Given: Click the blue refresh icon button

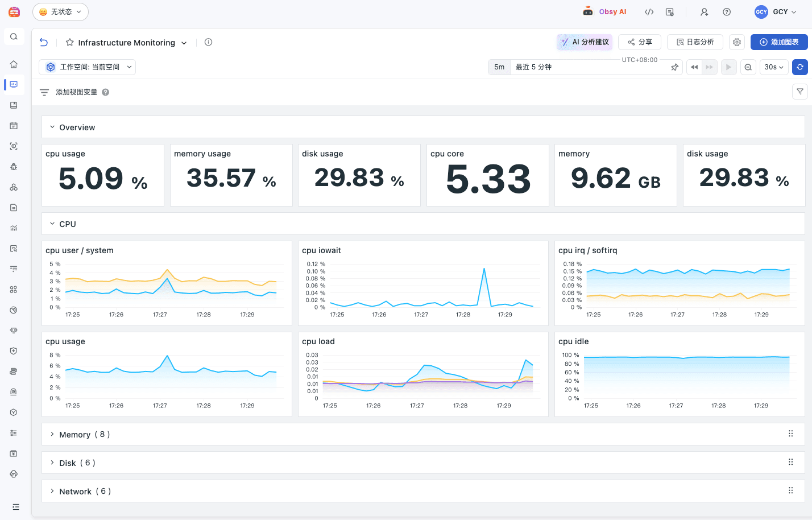Looking at the screenshot, I should click(800, 67).
